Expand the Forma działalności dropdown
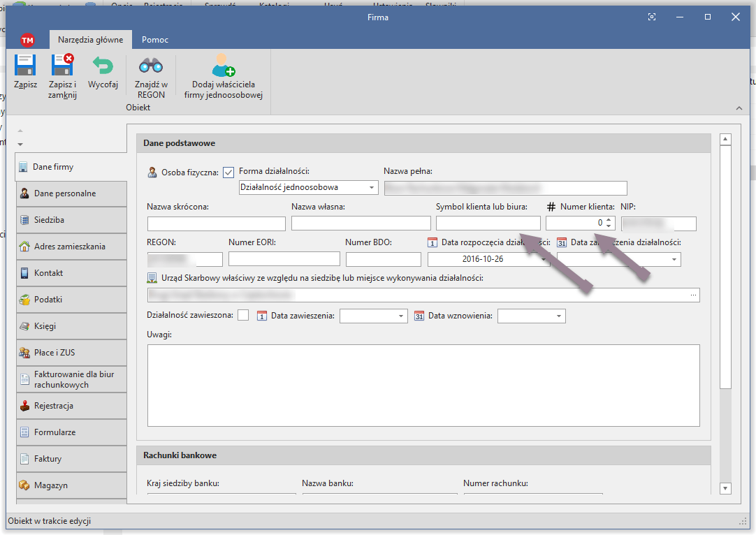The image size is (756, 535). click(x=371, y=187)
